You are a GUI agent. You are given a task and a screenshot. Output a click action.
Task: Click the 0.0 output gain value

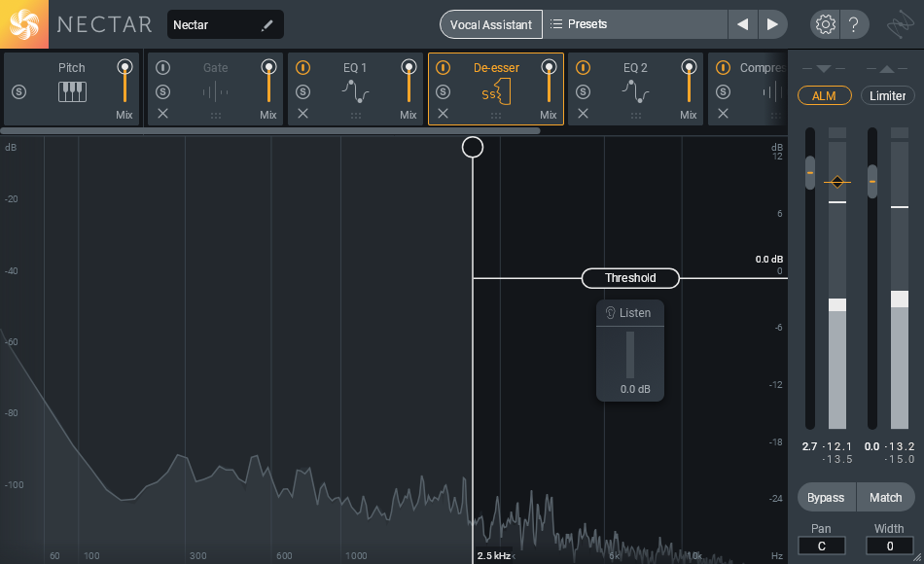pos(872,446)
